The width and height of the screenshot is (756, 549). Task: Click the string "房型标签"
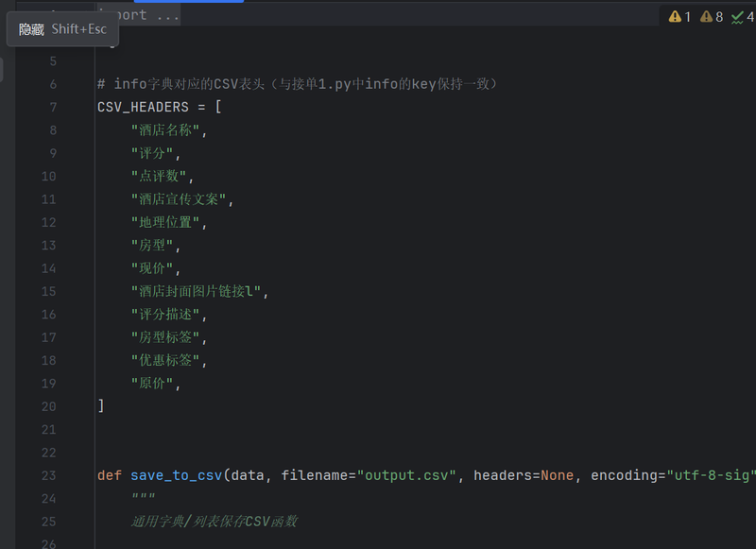(165, 337)
